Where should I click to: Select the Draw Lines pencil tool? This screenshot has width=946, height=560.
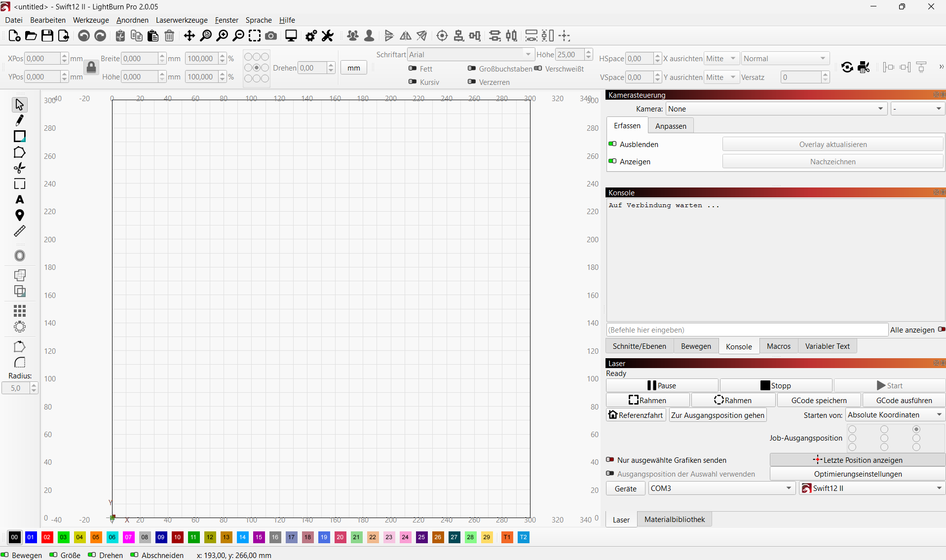coord(20,120)
